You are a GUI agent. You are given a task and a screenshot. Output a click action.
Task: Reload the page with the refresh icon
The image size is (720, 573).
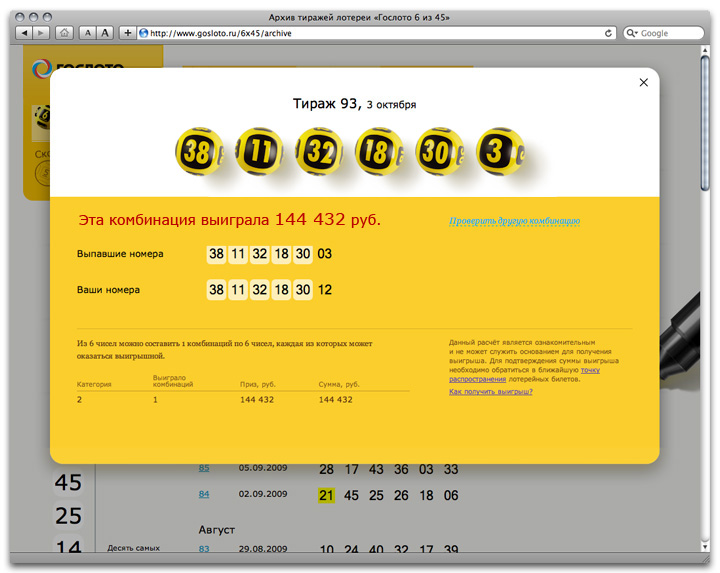pyautogui.click(x=608, y=33)
